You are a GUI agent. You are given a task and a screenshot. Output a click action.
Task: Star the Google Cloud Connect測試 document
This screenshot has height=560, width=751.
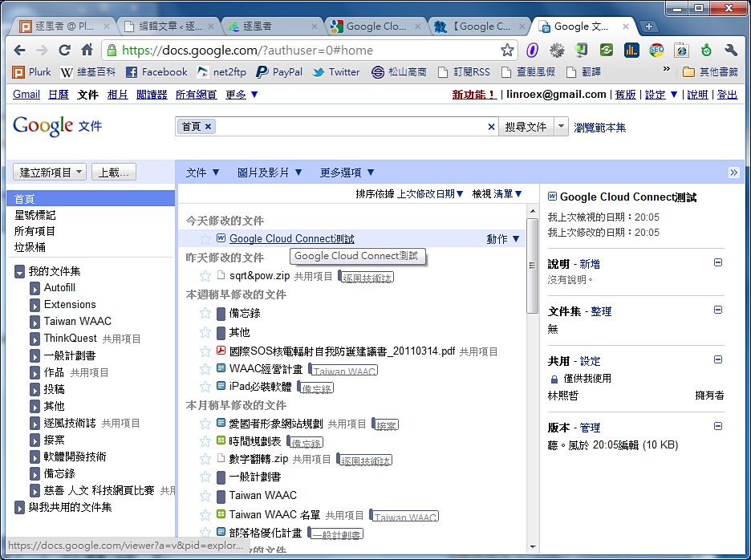[x=205, y=238]
